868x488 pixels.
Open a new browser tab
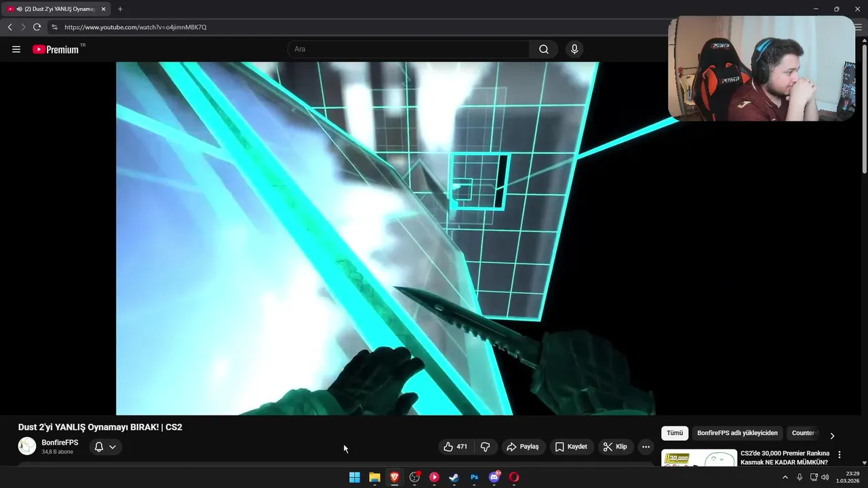pos(120,9)
